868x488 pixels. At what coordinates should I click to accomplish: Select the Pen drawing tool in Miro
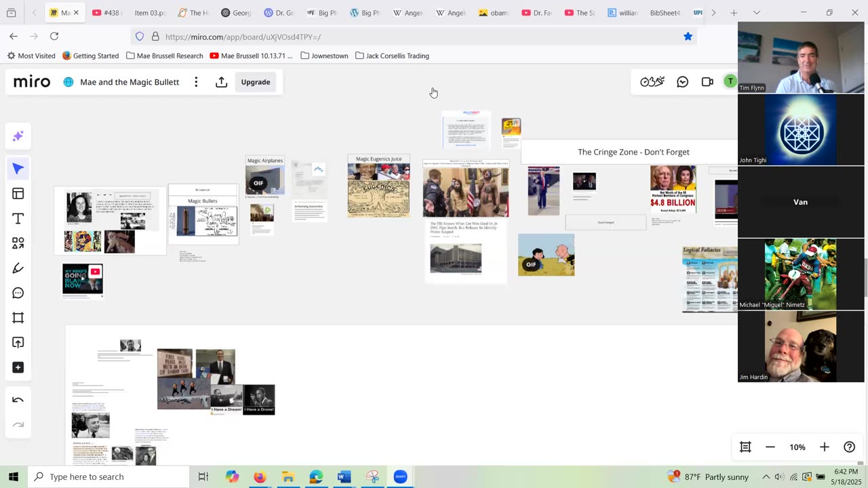click(18, 268)
